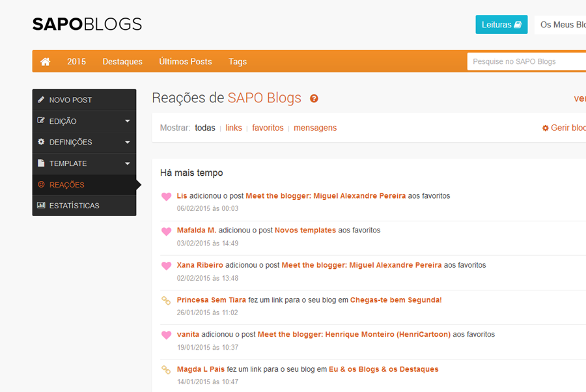Expand the Definições submenu arrow
This screenshot has width=586, height=392.
128,143
